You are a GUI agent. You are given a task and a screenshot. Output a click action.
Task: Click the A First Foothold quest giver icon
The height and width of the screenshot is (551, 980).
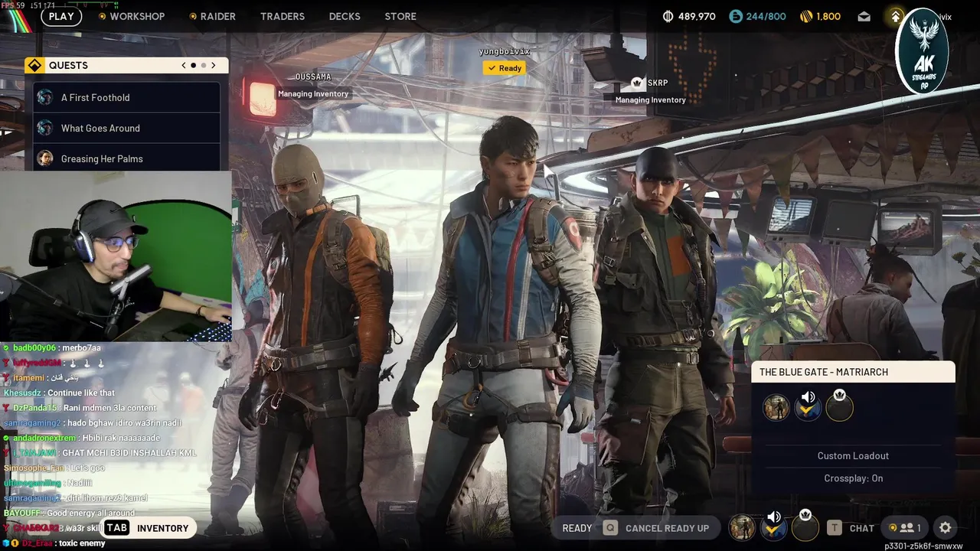point(45,97)
